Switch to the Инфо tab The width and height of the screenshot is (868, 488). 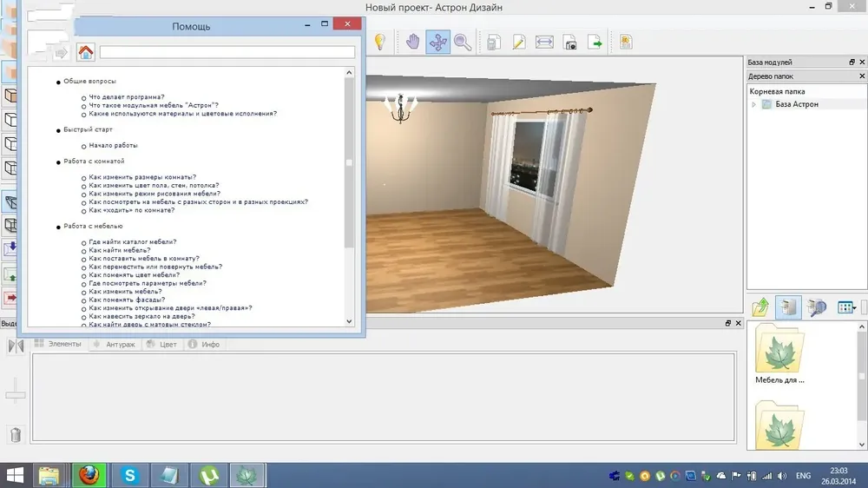[204, 344]
